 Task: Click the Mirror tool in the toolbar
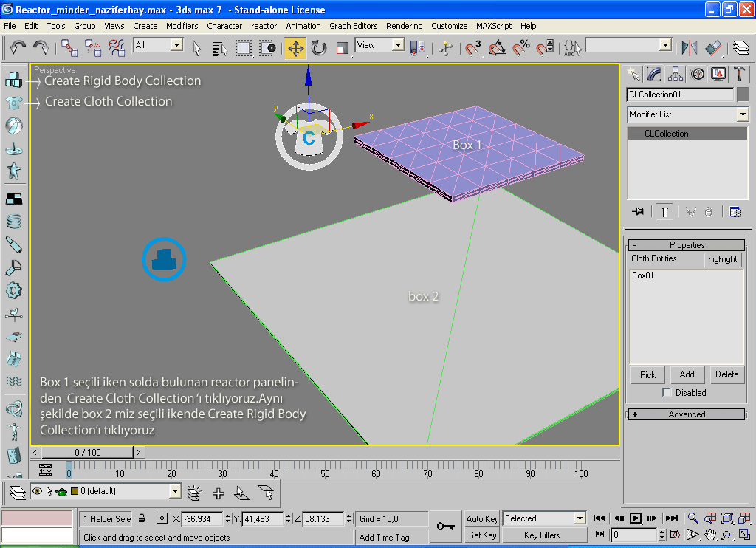click(x=690, y=48)
